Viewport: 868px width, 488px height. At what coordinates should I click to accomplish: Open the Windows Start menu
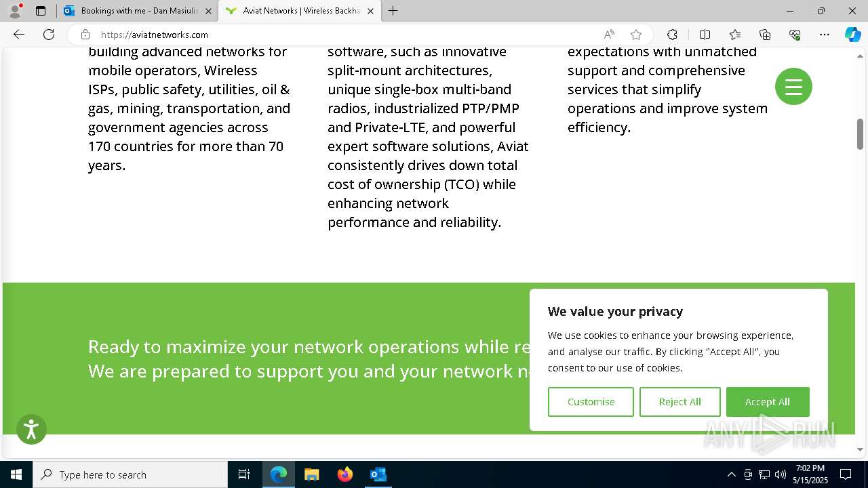(x=16, y=474)
